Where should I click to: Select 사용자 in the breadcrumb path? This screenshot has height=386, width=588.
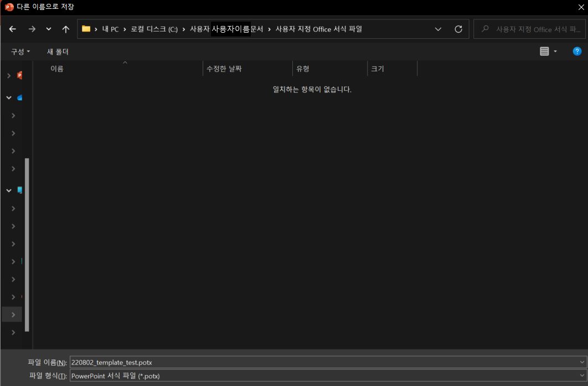click(x=199, y=29)
